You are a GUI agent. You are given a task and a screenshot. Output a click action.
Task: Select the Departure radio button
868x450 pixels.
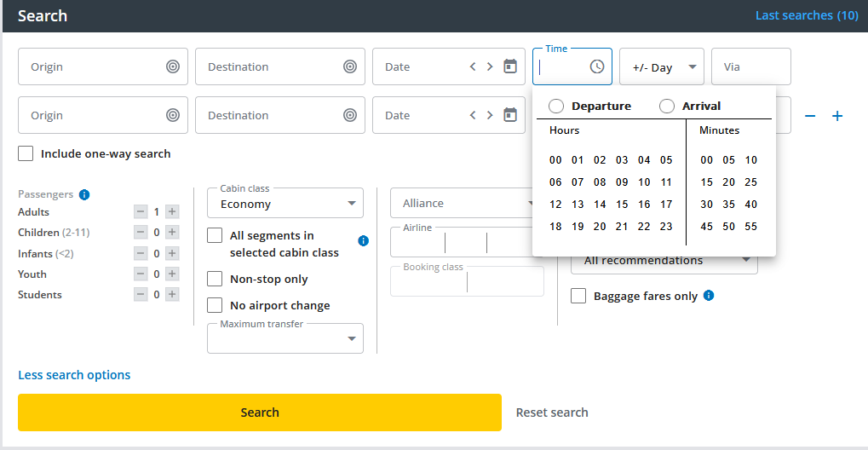pos(556,106)
